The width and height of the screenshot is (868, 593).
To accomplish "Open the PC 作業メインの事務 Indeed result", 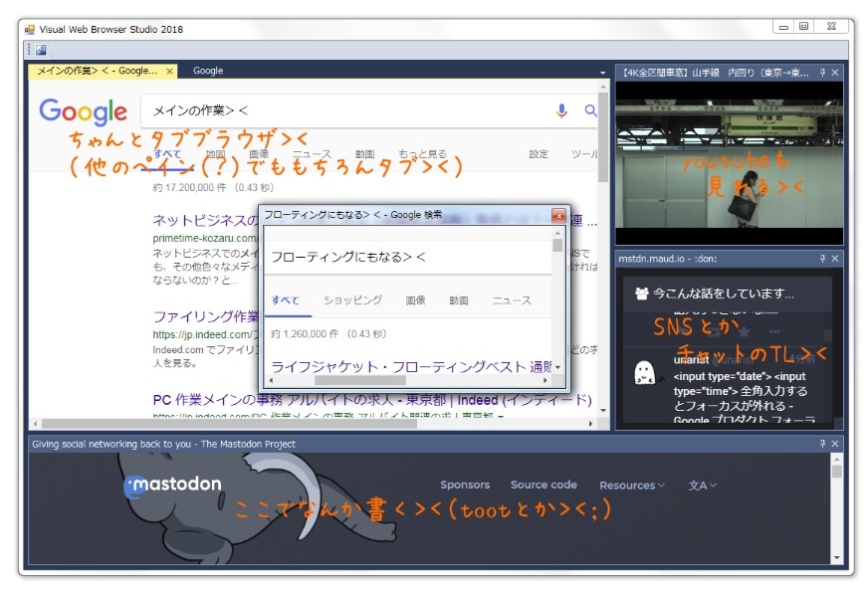I will tap(372, 400).
